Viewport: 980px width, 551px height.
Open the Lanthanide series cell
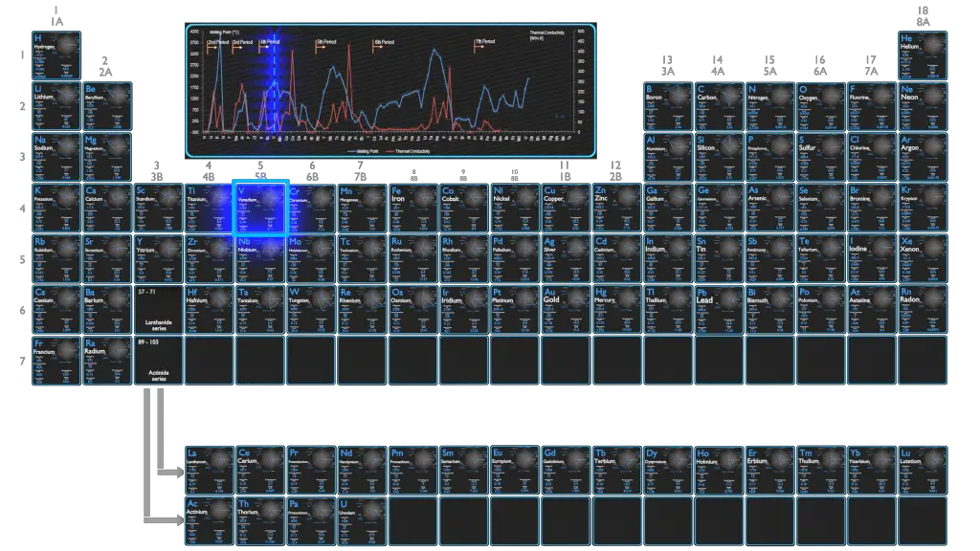pos(159,309)
